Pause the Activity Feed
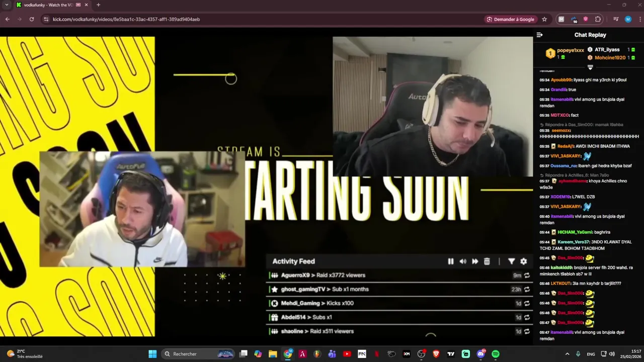 coord(450,261)
